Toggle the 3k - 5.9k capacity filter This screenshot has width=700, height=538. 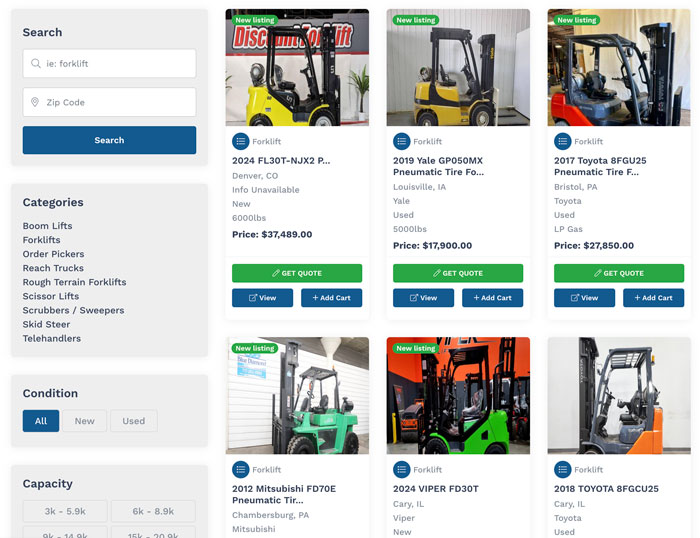[65, 511]
